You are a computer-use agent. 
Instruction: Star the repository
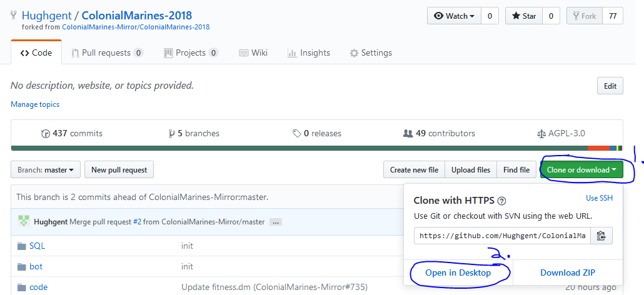(x=524, y=16)
